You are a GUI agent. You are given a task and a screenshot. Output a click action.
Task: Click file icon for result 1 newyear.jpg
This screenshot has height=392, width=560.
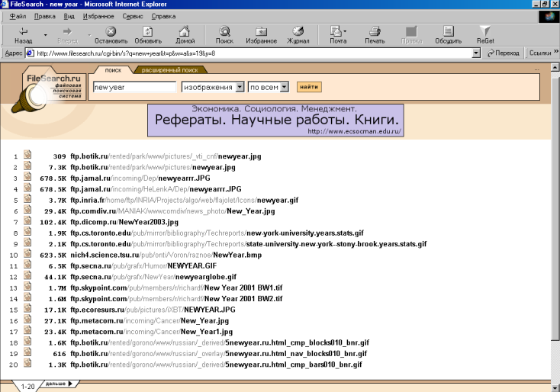point(27,155)
